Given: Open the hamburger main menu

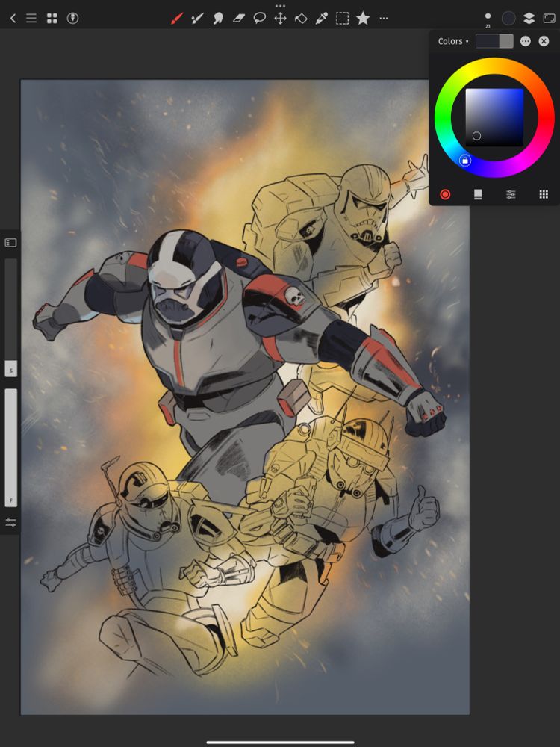Looking at the screenshot, I should point(31,19).
